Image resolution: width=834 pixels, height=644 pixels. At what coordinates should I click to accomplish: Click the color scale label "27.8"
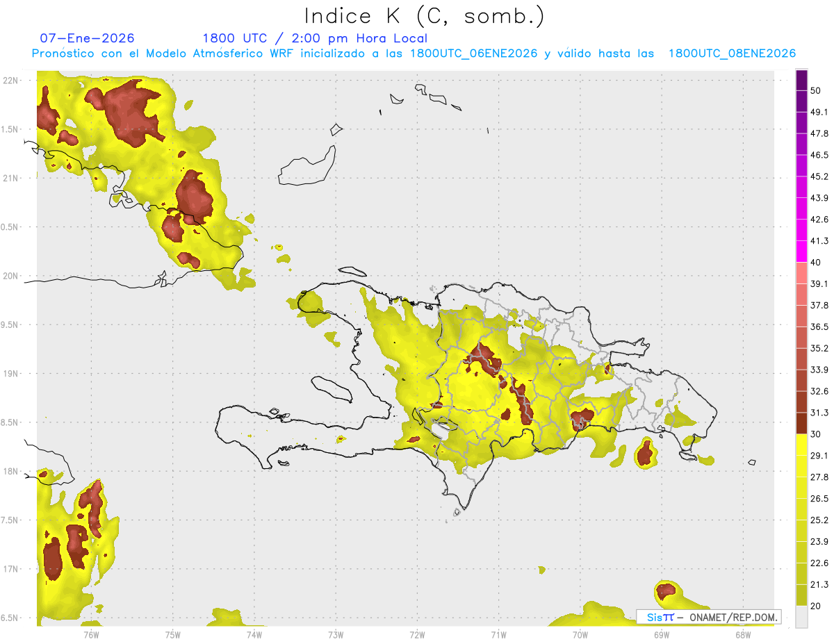(820, 477)
